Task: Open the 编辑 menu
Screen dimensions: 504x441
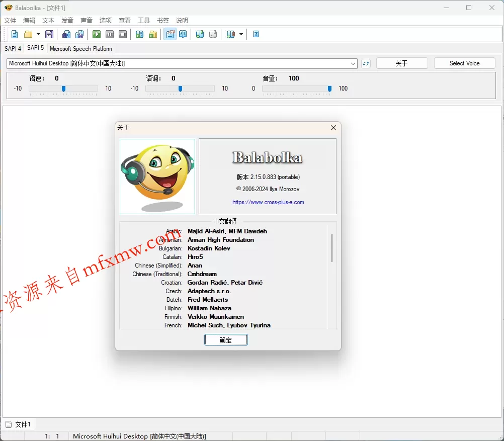Action: (29, 21)
